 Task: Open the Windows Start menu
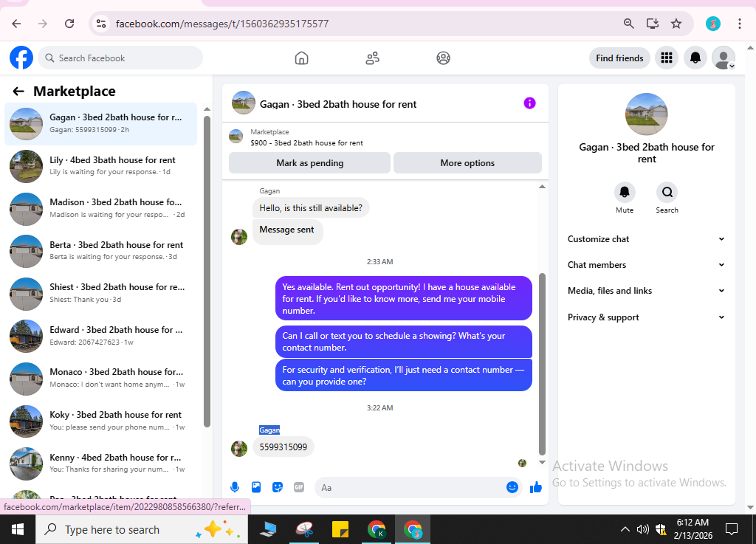(x=18, y=529)
